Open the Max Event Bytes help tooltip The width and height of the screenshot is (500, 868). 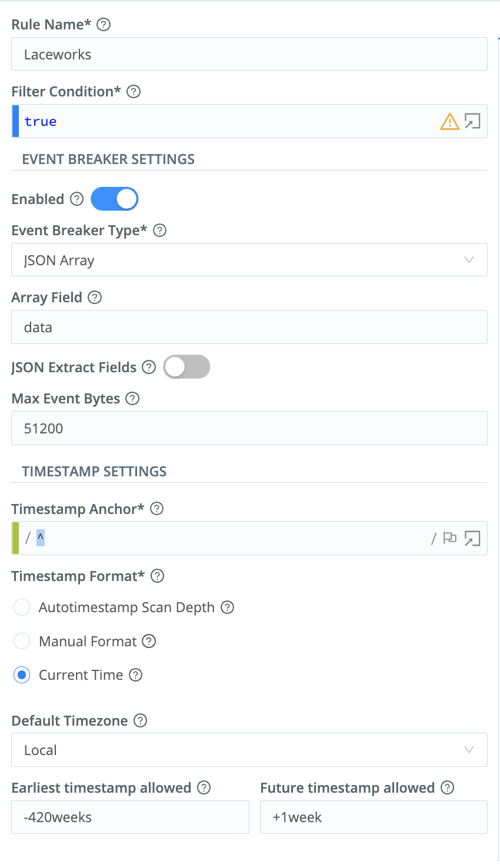click(132, 399)
